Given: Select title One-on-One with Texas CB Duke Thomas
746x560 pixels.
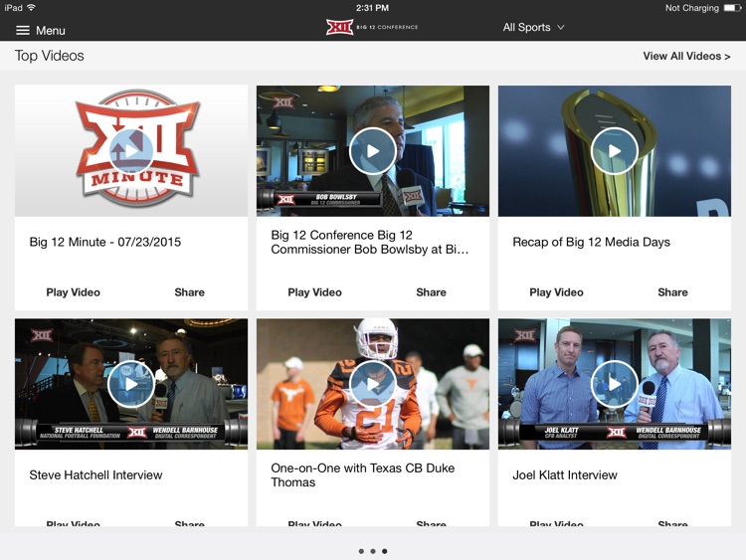Looking at the screenshot, I should (362, 475).
